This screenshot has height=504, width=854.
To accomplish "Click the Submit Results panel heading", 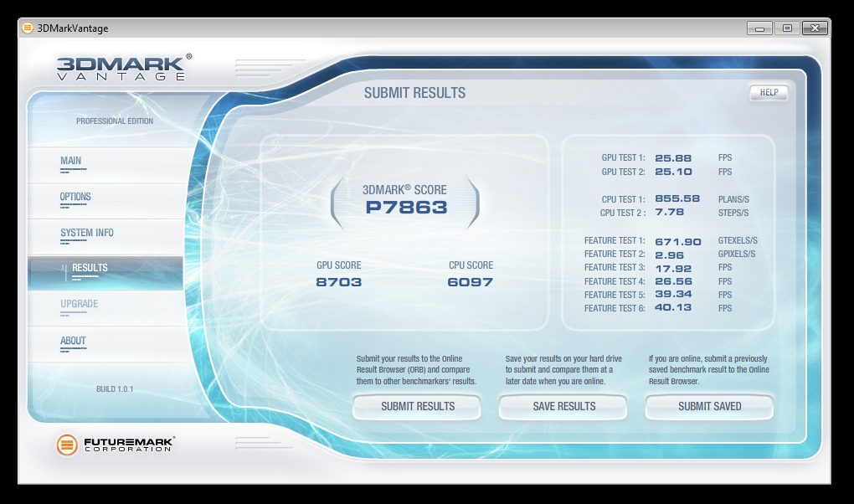I will pyautogui.click(x=414, y=93).
